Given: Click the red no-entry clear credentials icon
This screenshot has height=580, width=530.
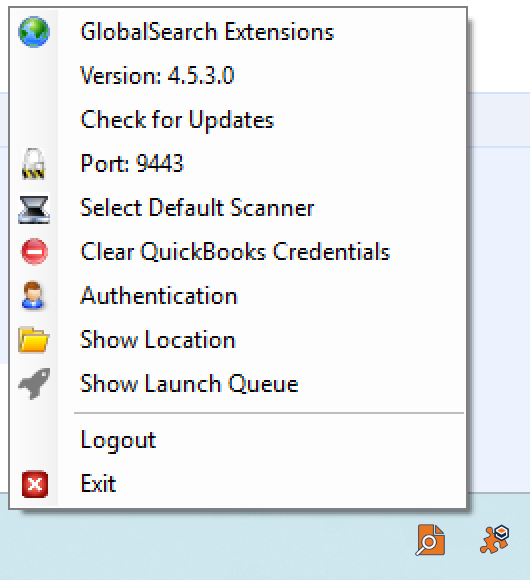Looking at the screenshot, I should [x=34, y=252].
